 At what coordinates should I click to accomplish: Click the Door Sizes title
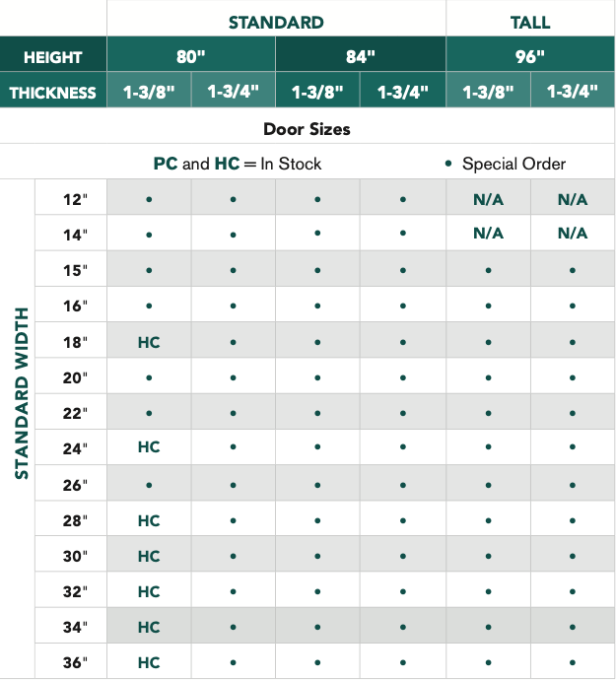pyautogui.click(x=307, y=129)
